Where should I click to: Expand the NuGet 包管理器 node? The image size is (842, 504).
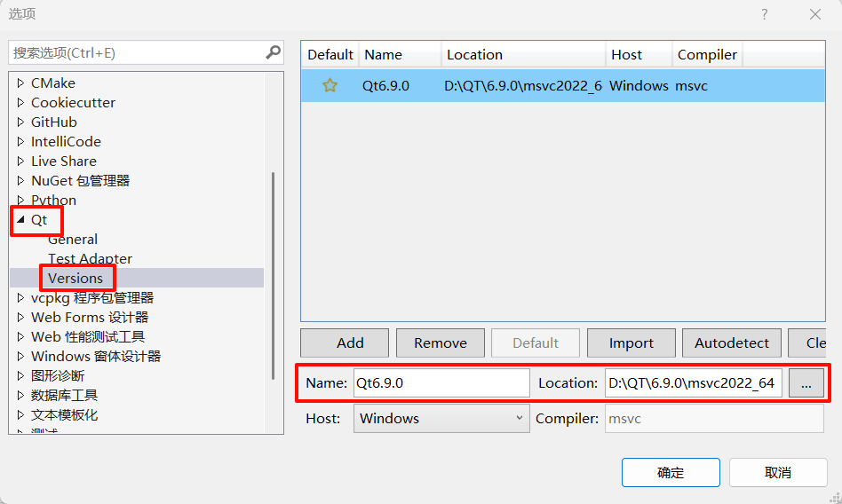point(21,181)
